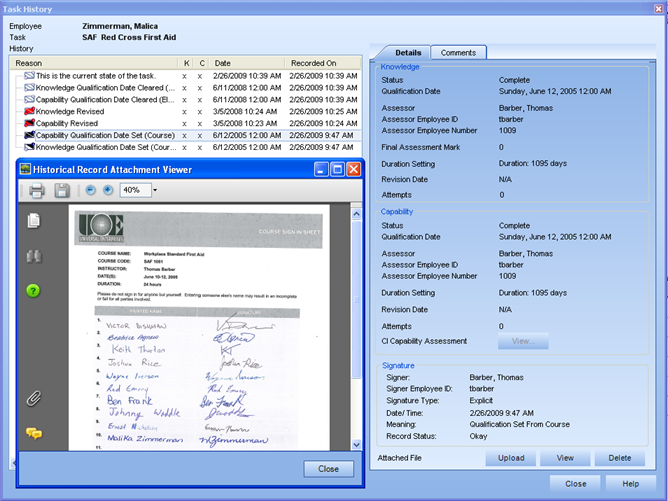Select the 'Knowledge Revised' history row
668x501 pixels.
point(186,111)
